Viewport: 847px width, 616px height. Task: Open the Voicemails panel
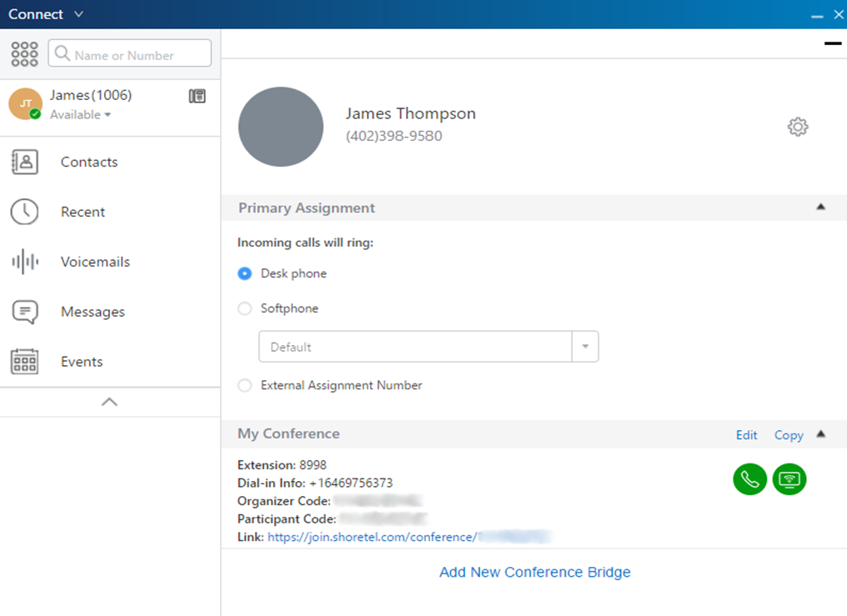(x=94, y=262)
